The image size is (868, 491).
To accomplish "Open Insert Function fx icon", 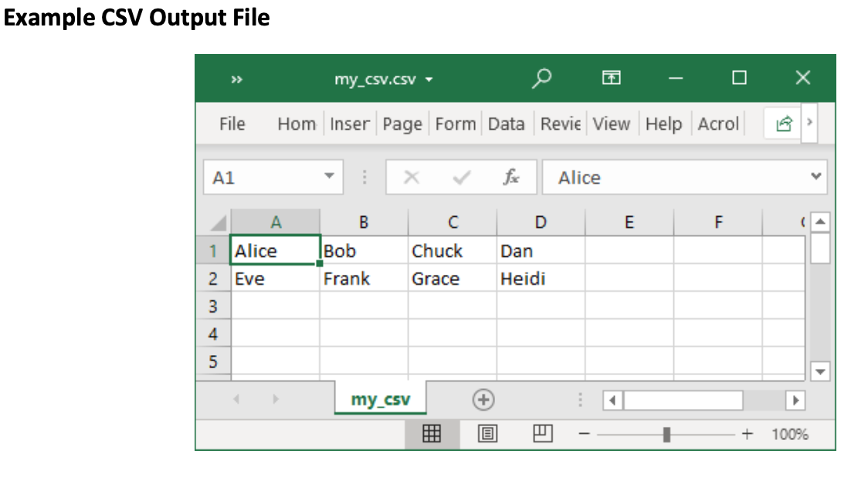I will pyautogui.click(x=511, y=177).
